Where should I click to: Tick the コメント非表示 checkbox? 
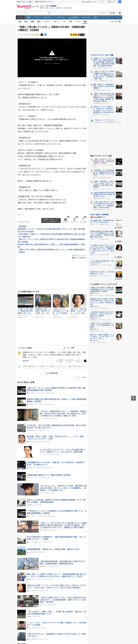(x=75, y=377)
